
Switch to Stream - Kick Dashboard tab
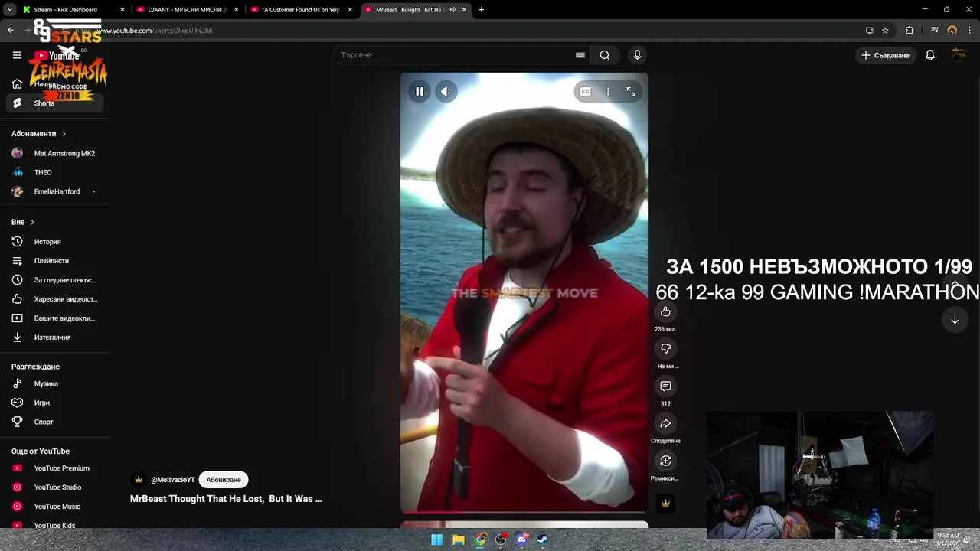pyautogui.click(x=73, y=10)
